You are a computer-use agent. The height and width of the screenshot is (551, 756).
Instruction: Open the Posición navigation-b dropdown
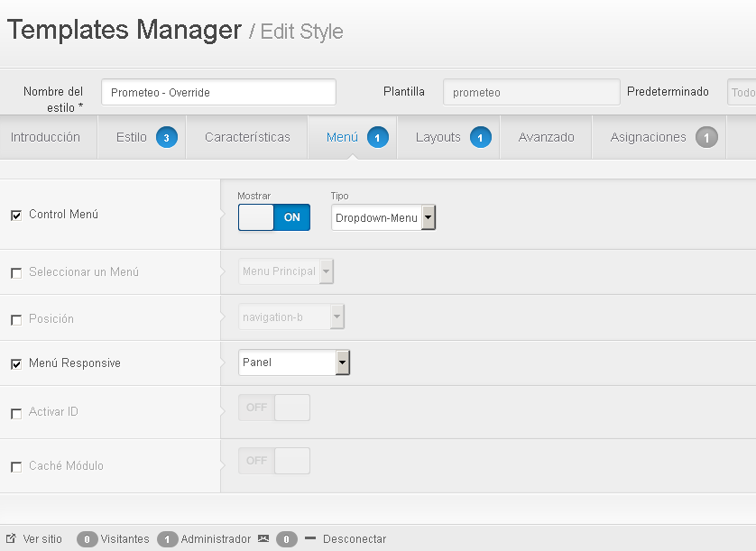(291, 317)
